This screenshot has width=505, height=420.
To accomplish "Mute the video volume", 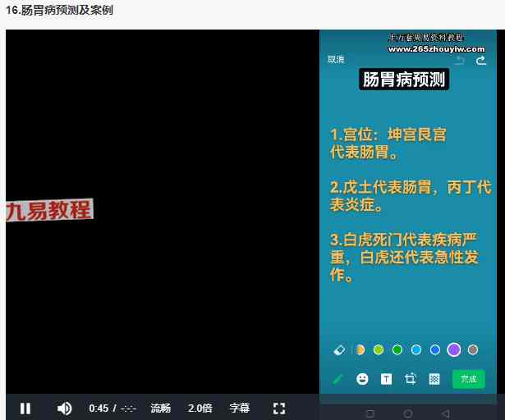I will (64, 408).
